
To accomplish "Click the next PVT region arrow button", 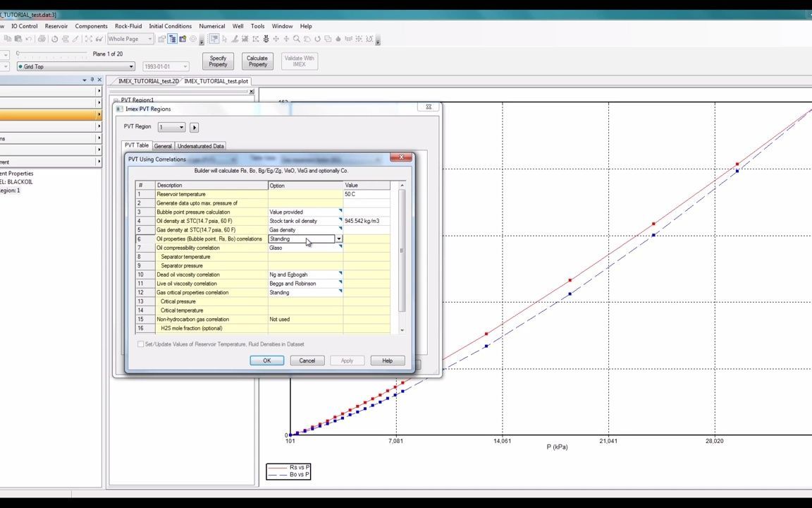I will 195,128.
